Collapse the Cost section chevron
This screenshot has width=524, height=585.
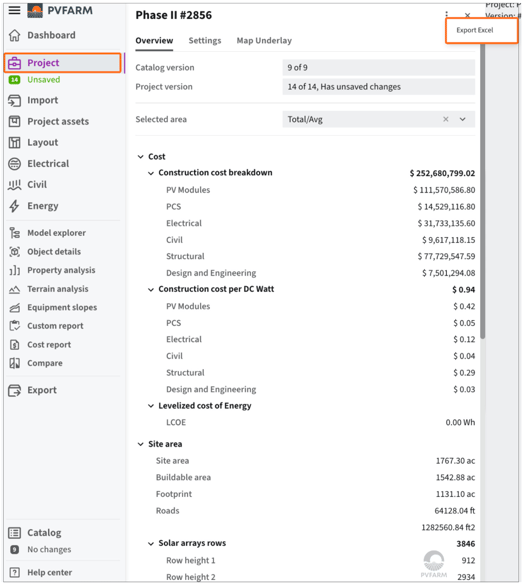(x=141, y=157)
